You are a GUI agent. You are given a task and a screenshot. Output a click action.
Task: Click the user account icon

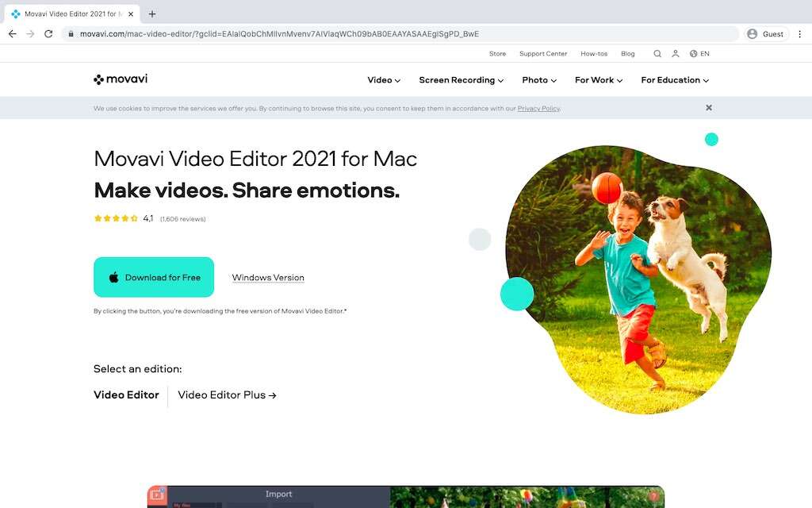[676, 54]
